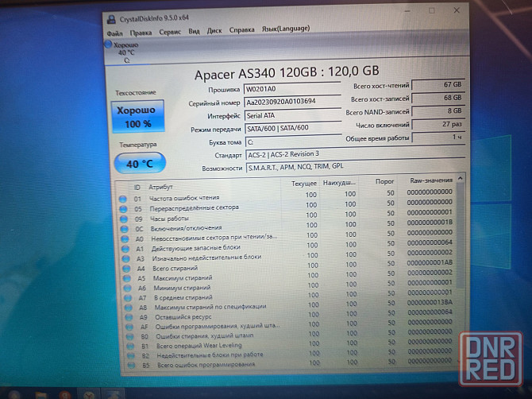Click the Прошивка field W0201A0

292,89
